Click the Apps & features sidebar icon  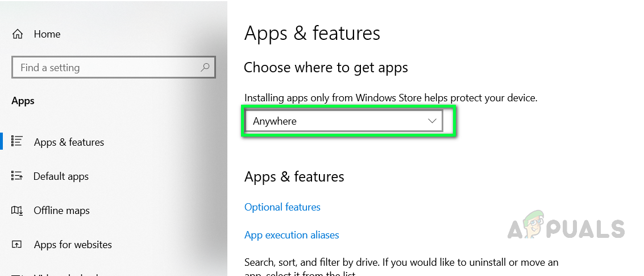(x=17, y=141)
